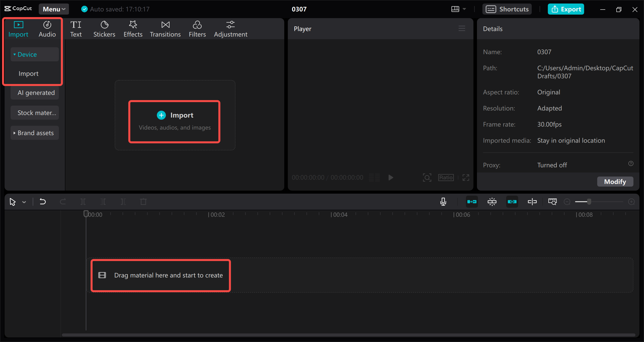Toggle linked preview linkage on timeline

tap(512, 201)
